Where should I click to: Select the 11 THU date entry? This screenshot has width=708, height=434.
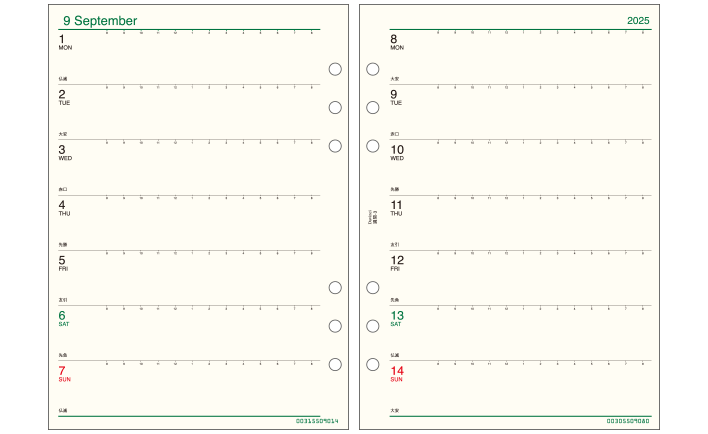click(396, 208)
